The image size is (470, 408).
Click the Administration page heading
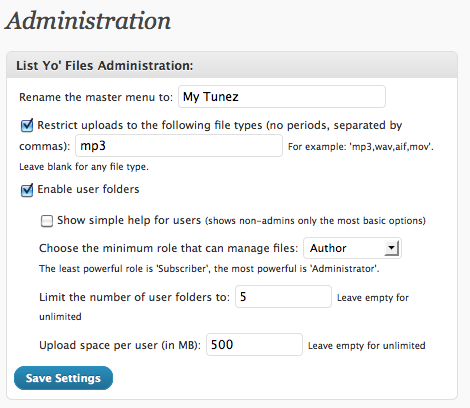(88, 21)
